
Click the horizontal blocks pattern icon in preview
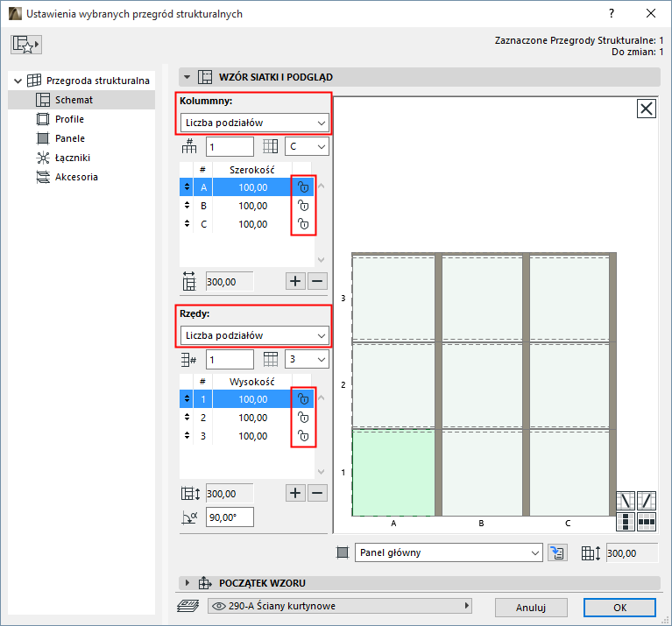point(647,522)
